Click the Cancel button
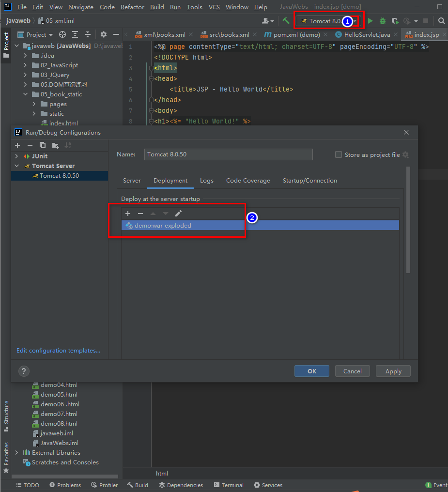This screenshot has width=448, height=492. 352,371
